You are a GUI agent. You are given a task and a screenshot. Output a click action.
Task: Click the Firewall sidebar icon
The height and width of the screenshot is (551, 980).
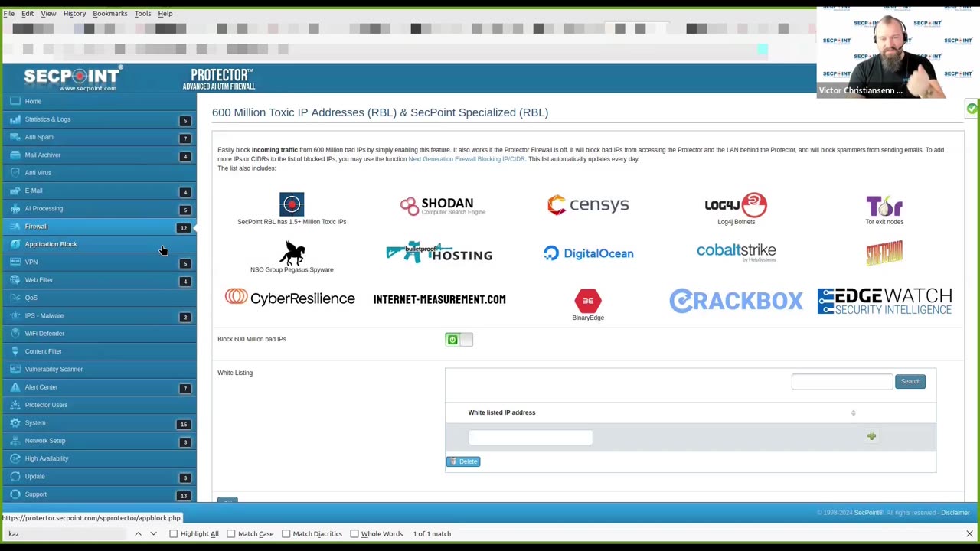coord(15,227)
